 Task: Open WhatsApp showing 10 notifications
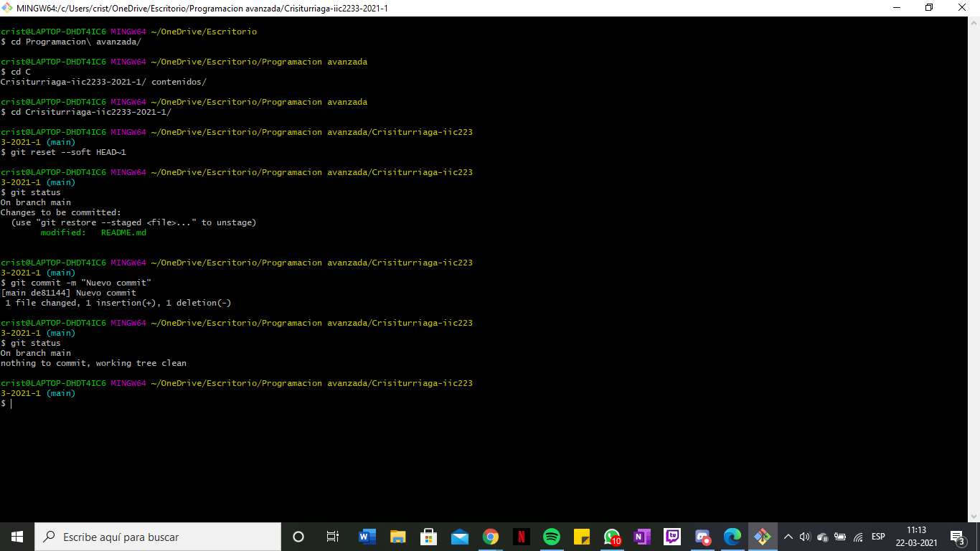click(x=613, y=536)
